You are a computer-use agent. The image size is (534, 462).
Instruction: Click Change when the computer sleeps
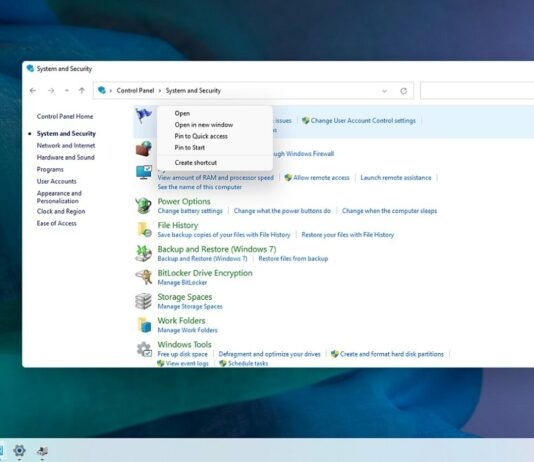coord(389,211)
